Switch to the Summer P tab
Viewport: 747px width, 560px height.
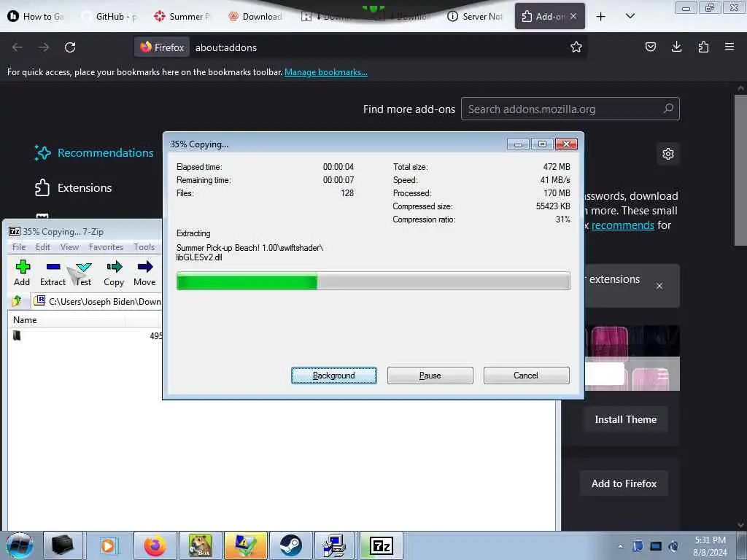[x=183, y=16]
